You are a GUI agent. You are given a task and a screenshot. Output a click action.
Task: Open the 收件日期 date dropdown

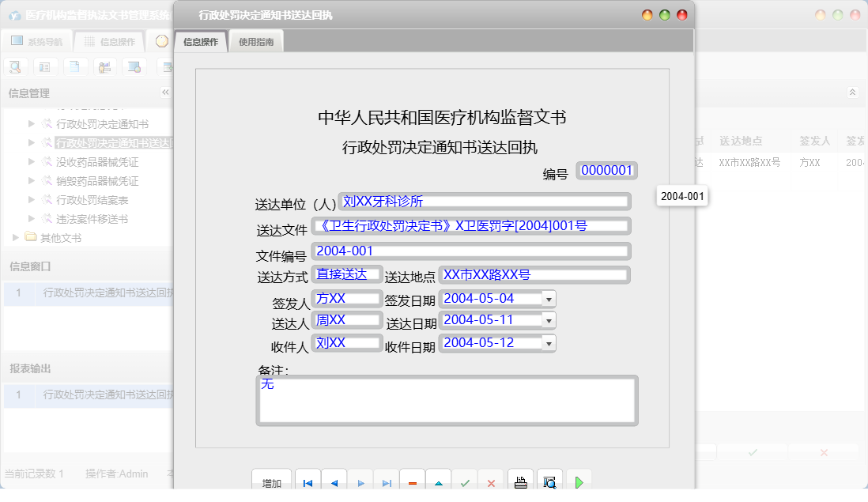(x=549, y=343)
